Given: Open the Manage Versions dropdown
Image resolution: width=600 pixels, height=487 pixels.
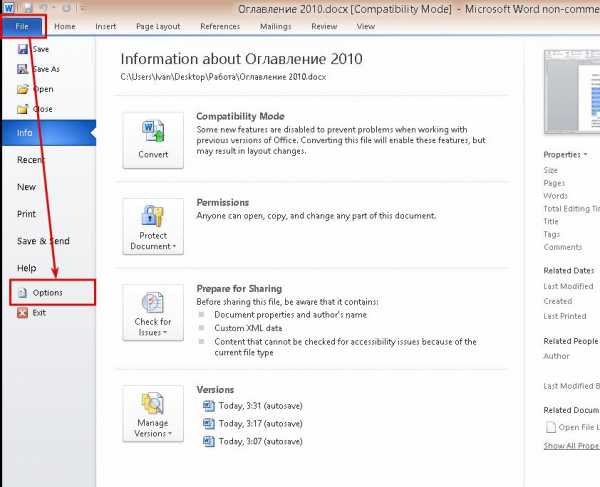Looking at the screenshot, I should pyautogui.click(x=153, y=414).
